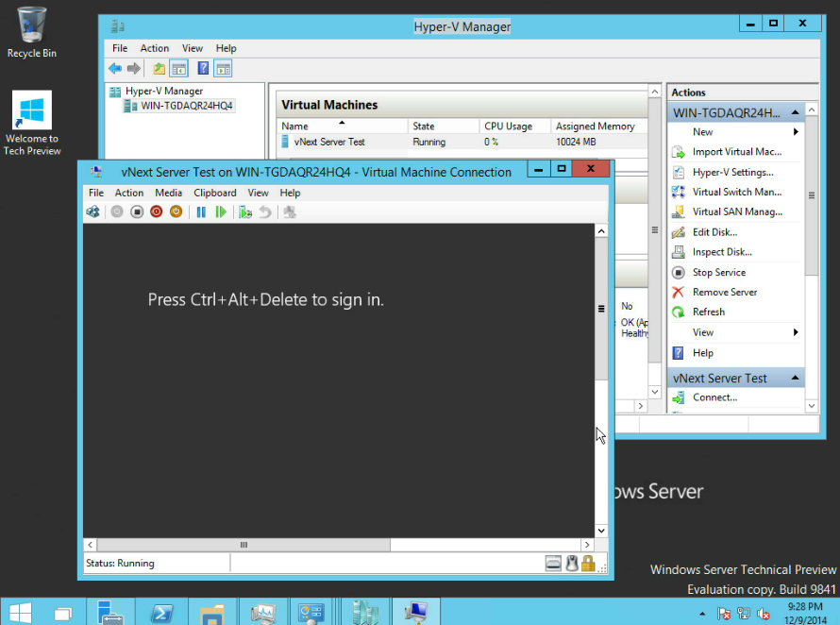Click the Ctrl+Alt+Delete toolbar icon in VM Connection
This screenshot has width=840, height=625.
click(92, 212)
